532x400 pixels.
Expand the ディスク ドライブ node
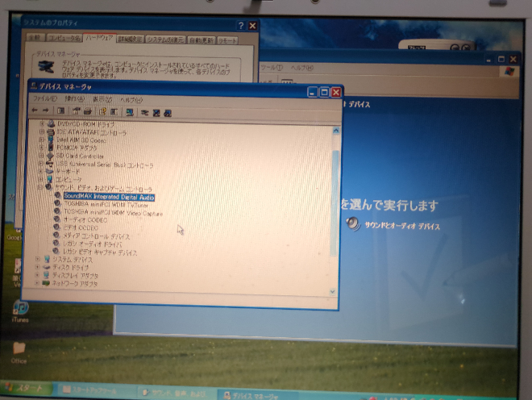click(38, 267)
